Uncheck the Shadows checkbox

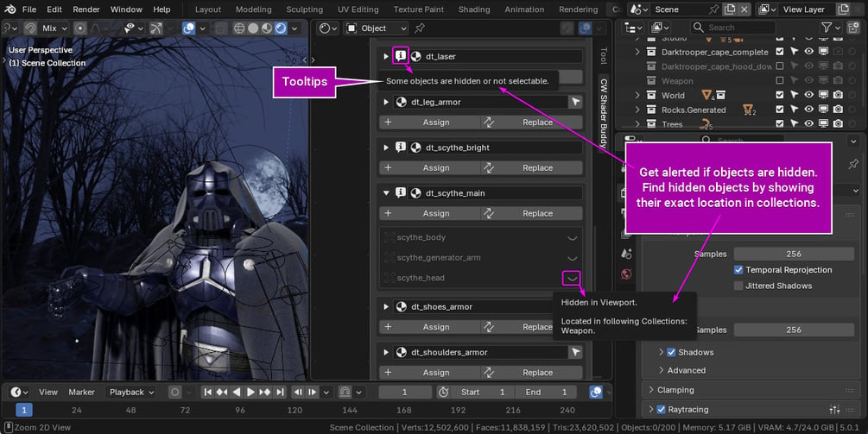click(x=671, y=352)
